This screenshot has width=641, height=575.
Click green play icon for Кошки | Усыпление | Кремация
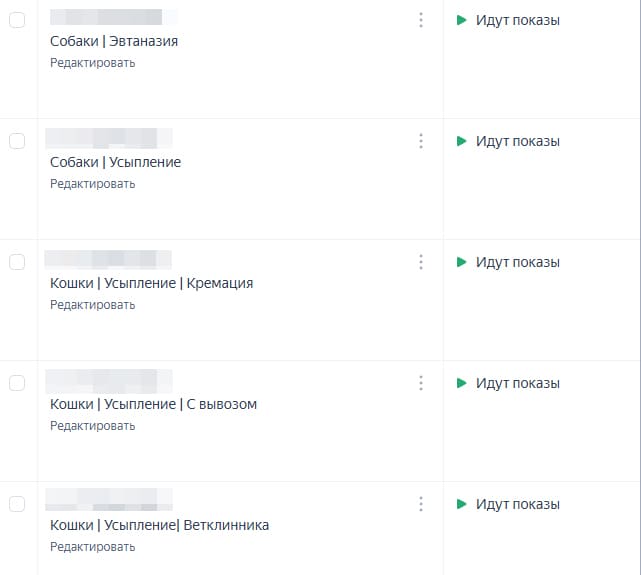[461, 262]
